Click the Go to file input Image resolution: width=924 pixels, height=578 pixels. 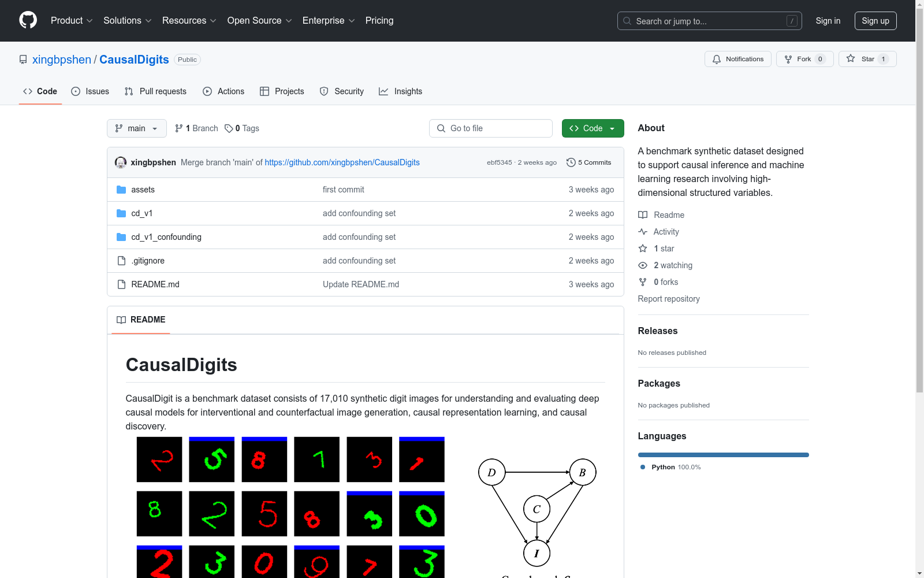point(491,128)
